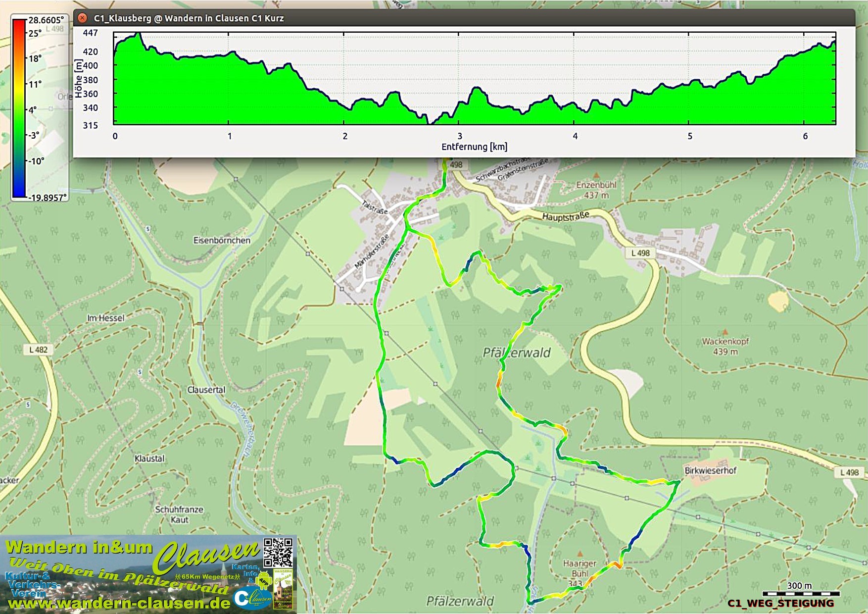Click the 'Enzenbühl 437 m' peak label

pyautogui.click(x=596, y=190)
